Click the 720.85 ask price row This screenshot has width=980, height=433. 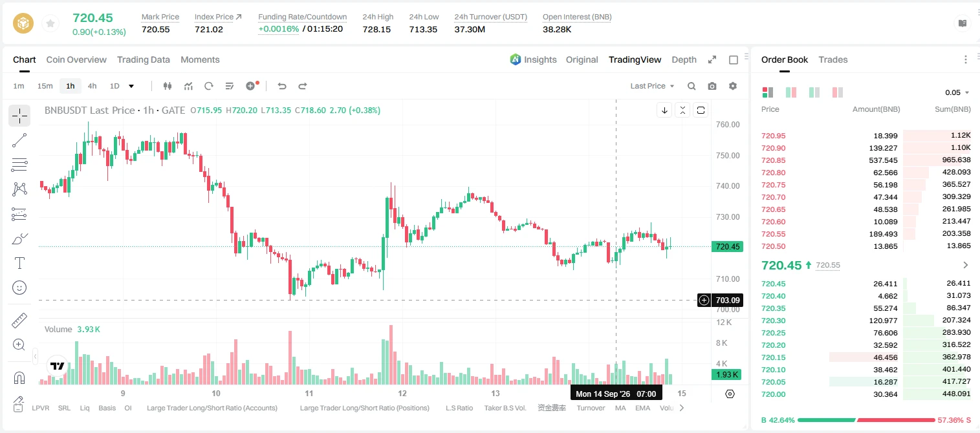pos(866,160)
